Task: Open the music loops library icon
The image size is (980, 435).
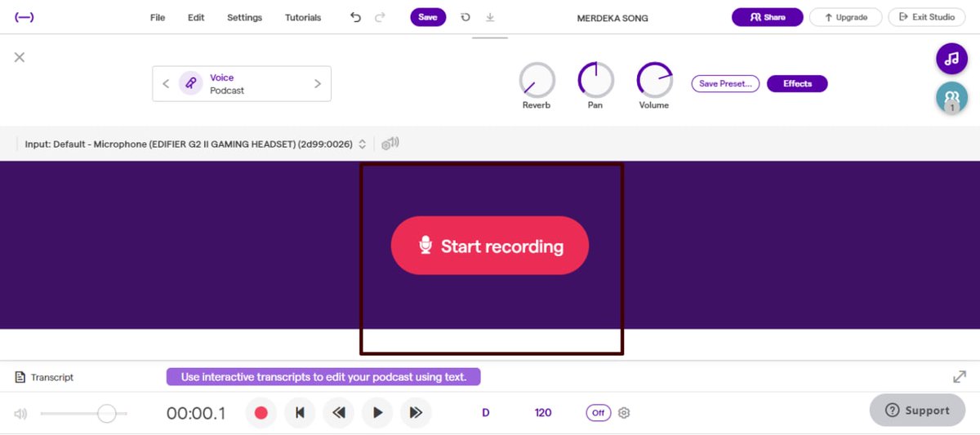Action: pyautogui.click(x=951, y=59)
